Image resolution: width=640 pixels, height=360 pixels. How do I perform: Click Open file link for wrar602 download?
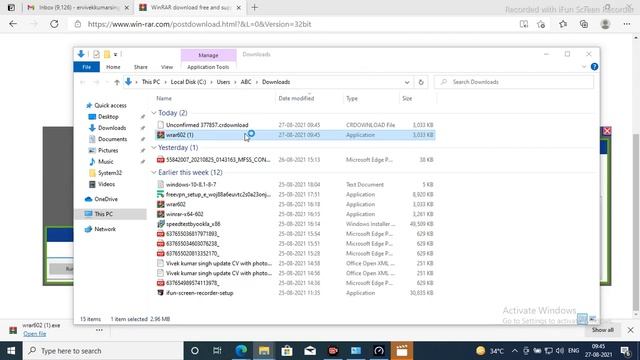[x=34, y=333]
